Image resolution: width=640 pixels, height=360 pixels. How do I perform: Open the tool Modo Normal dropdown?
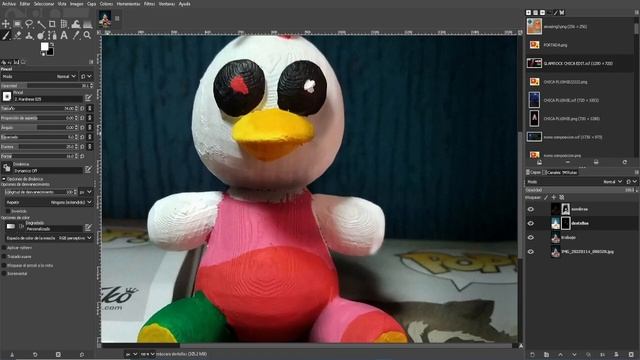39,76
